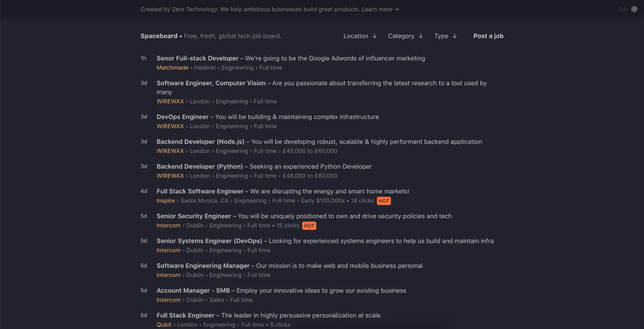Expand the Category filter dropdown
The image size is (644, 329).
405,36
